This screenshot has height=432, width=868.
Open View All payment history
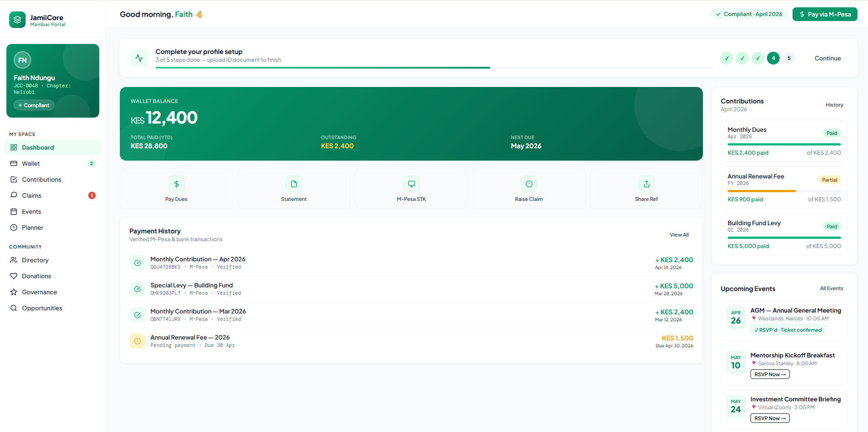[x=679, y=235]
